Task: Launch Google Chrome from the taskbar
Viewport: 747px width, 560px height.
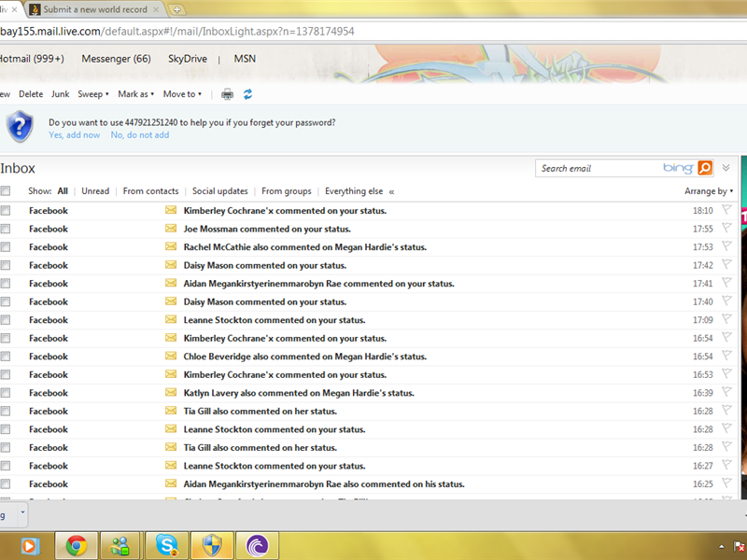Action: (x=76, y=545)
